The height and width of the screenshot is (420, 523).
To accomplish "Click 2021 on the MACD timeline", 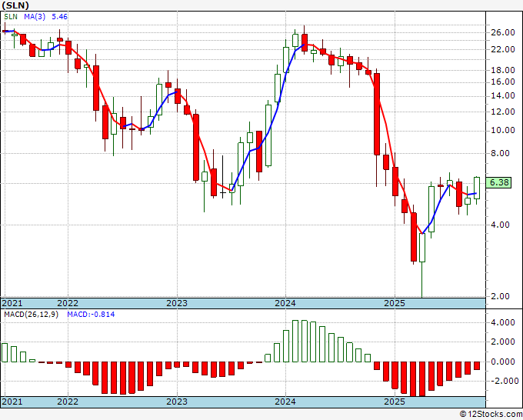I will (x=12, y=402).
